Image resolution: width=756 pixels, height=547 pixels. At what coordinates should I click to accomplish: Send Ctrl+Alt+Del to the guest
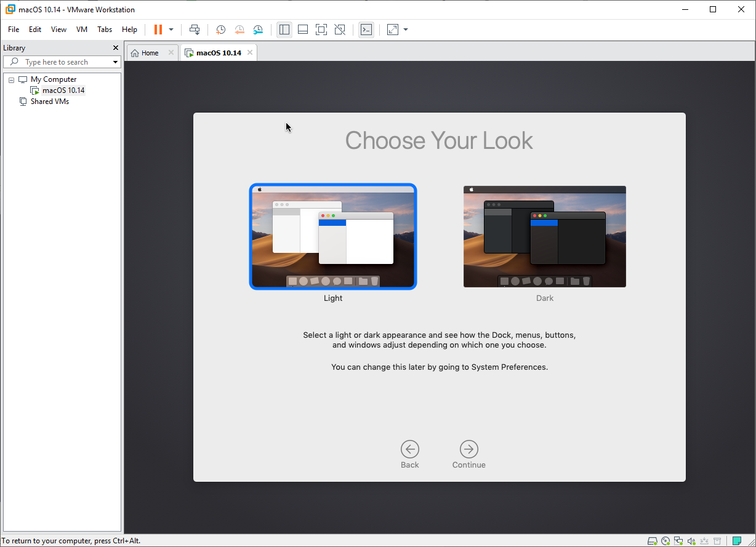tap(195, 29)
